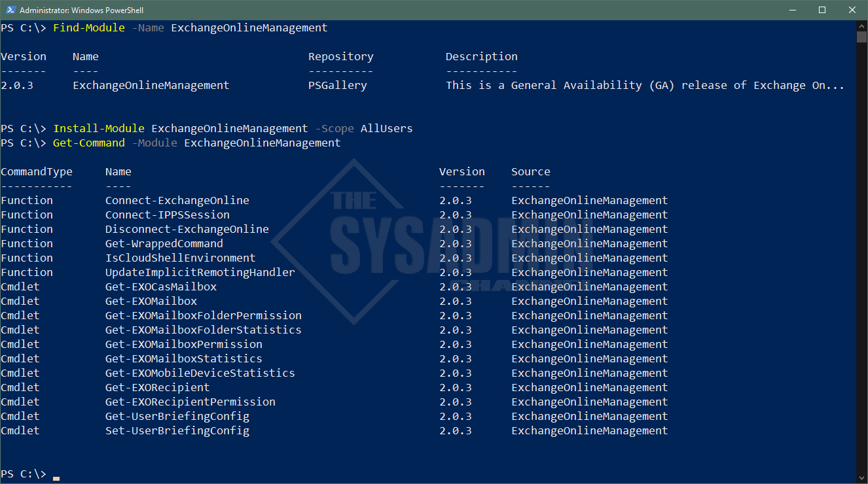This screenshot has height=484, width=868.
Task: Click the Get-UserBriefingConfig cmdlet name
Action: click(x=177, y=416)
